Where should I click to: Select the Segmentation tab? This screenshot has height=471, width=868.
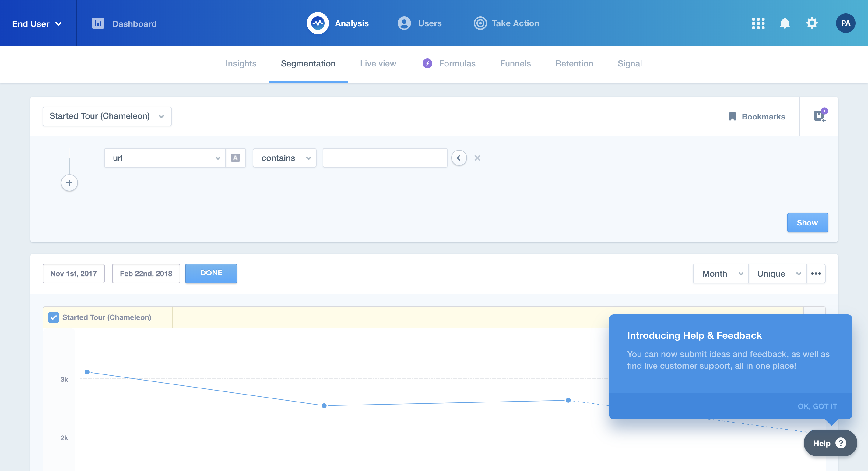[308, 63]
